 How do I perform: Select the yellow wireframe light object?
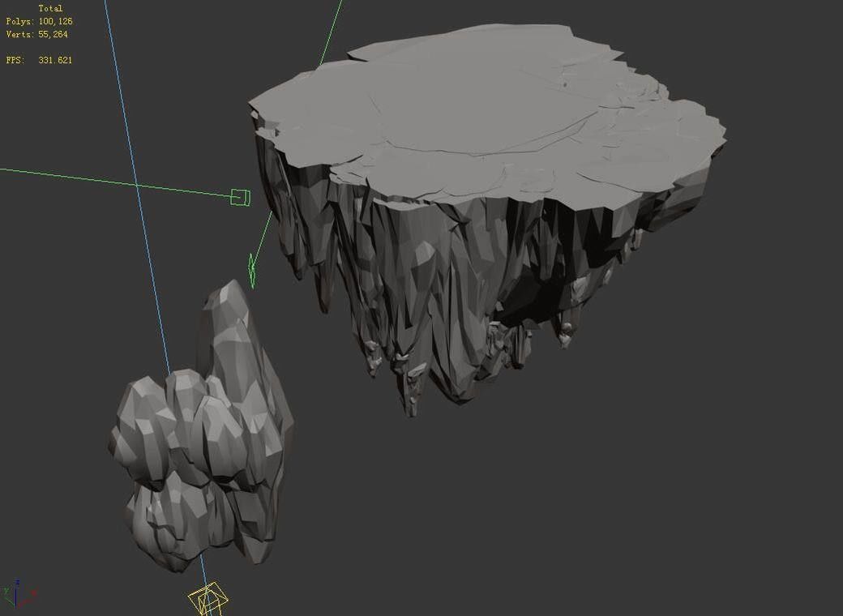tap(208, 598)
